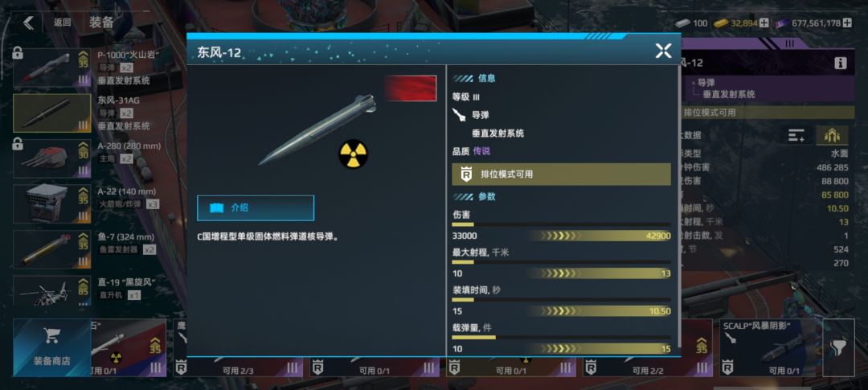Select the 介绍 tab
This screenshot has width=868, height=390.
click(x=256, y=207)
